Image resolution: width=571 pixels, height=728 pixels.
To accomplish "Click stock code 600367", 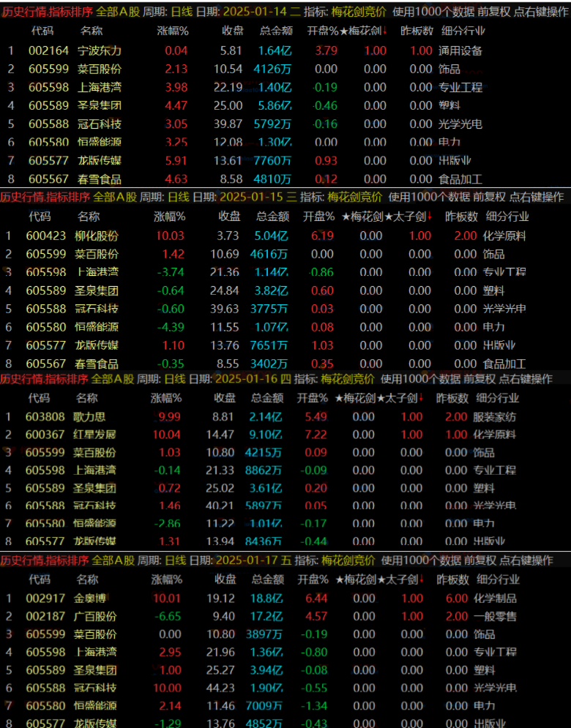I will [x=45, y=435].
